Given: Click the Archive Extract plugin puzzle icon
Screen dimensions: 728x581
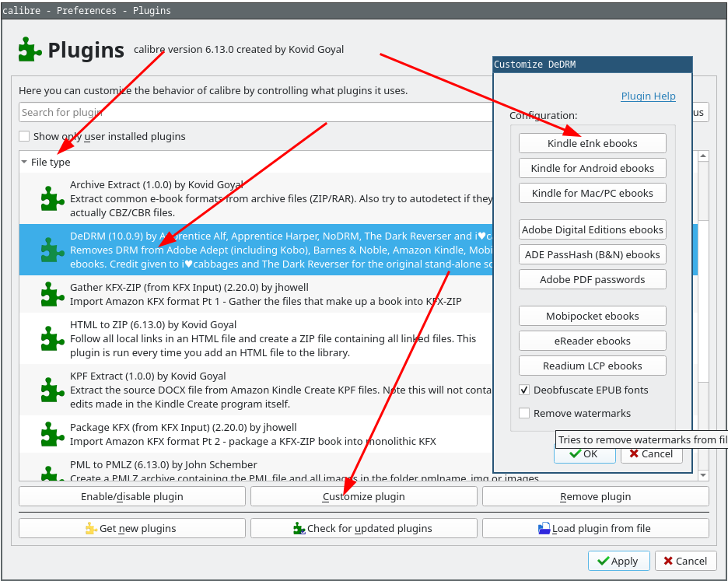Looking at the screenshot, I should coord(52,199).
